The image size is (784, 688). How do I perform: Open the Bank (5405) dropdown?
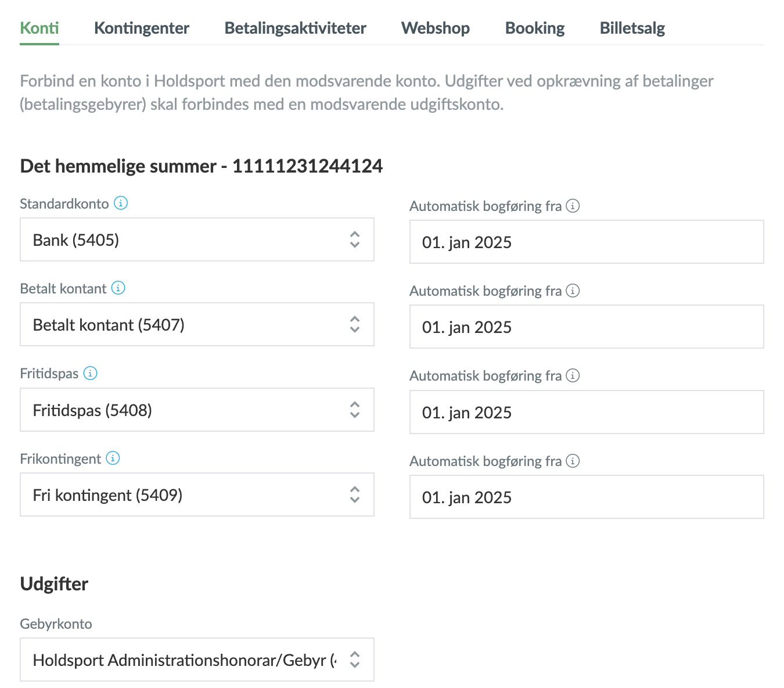point(197,240)
